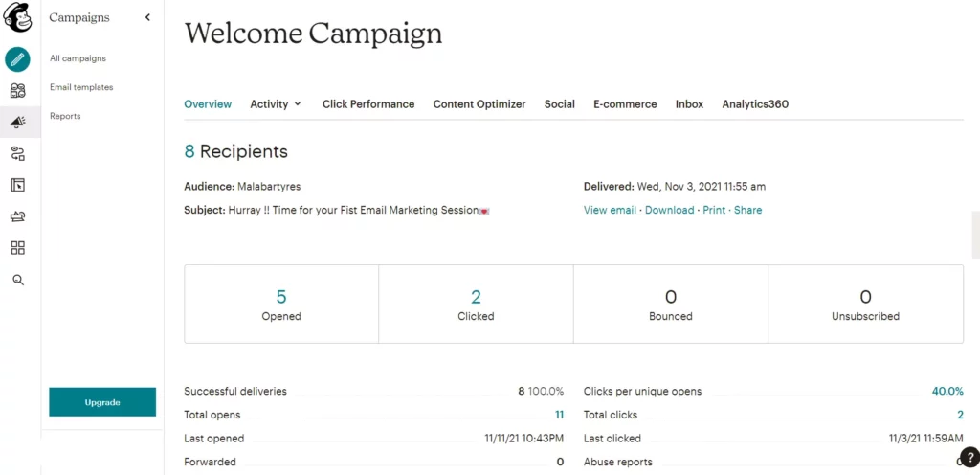Screen dimensions: 980x475
Task: Open the Content Optimizer tab
Action: click(479, 104)
